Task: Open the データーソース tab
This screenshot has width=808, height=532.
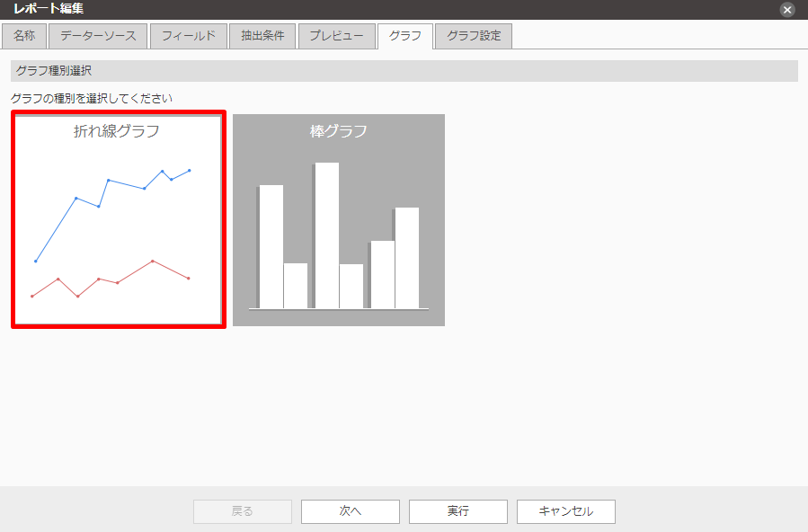Action: (98, 36)
